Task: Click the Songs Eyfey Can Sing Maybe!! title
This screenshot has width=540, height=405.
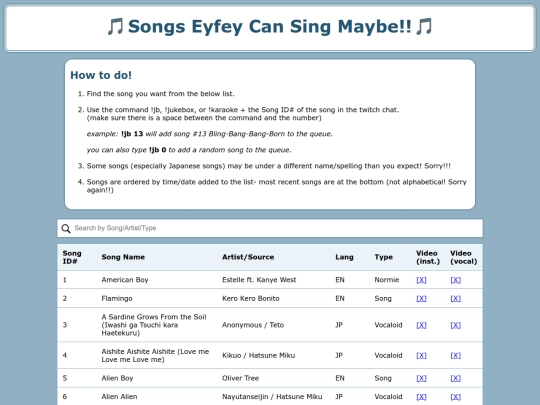Action: (270, 27)
